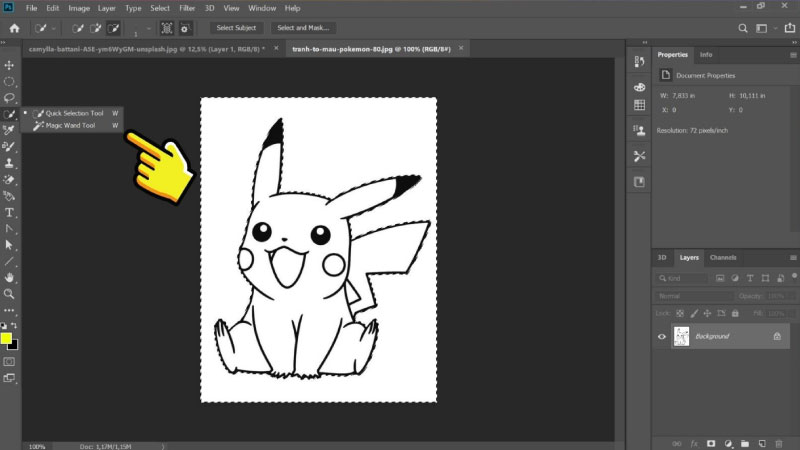Click the Background layer lock icon
This screenshot has height=450, width=800.
(x=777, y=336)
